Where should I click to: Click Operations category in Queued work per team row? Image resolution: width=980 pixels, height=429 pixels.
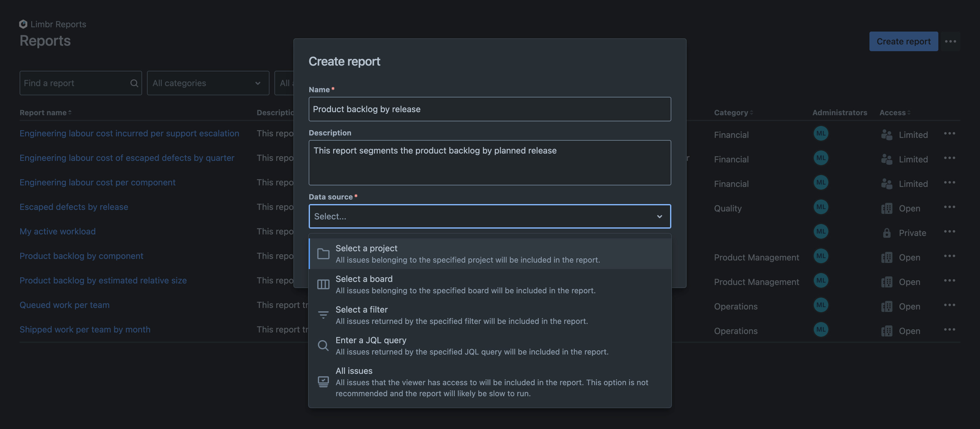click(735, 306)
